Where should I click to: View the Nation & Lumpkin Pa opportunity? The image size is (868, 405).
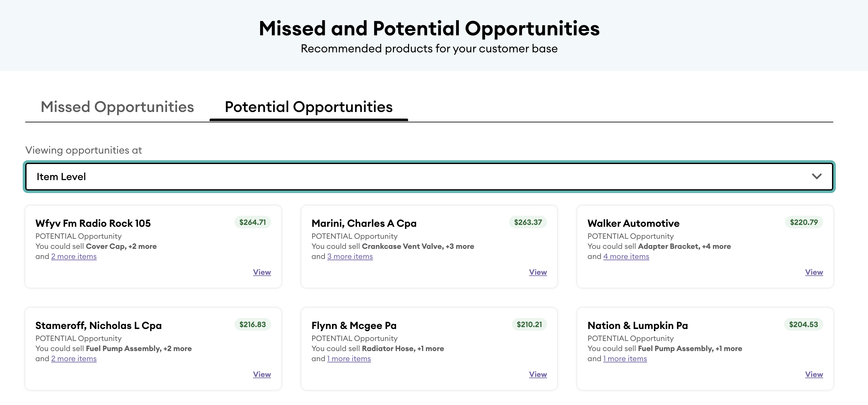tap(814, 374)
